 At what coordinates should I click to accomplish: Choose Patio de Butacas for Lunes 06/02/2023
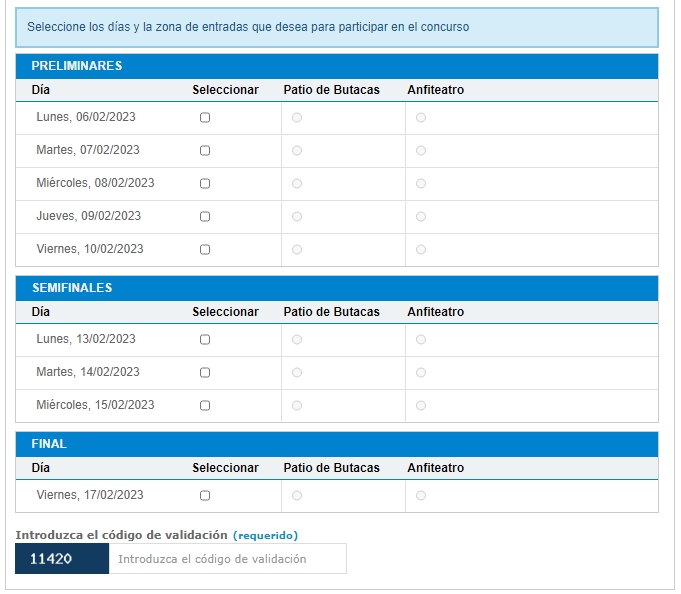coord(297,118)
